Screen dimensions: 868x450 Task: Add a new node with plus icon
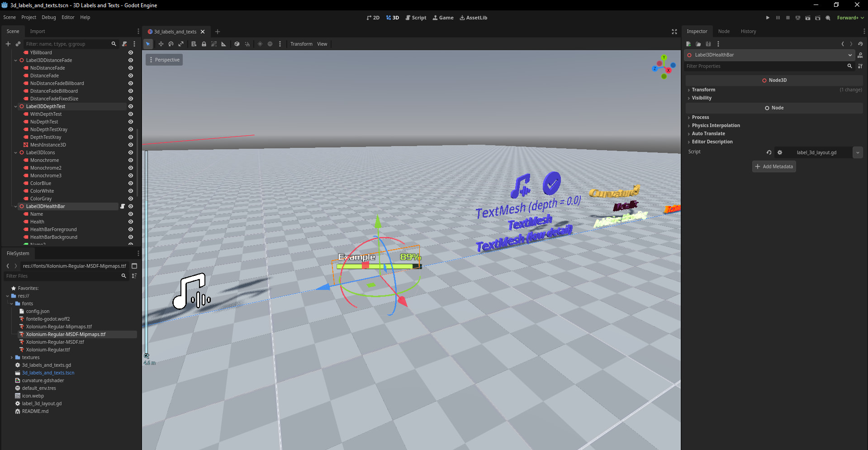(8, 44)
